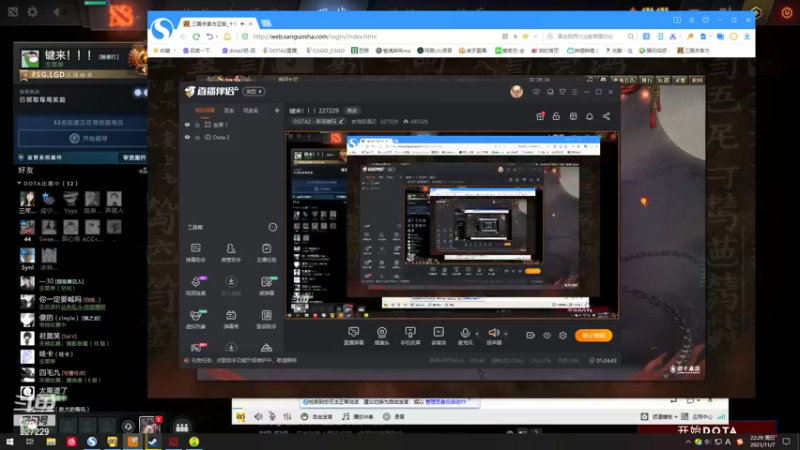This screenshot has width=800, height=450.
Task: Click the 开始DOTA play button
Action: [707, 431]
